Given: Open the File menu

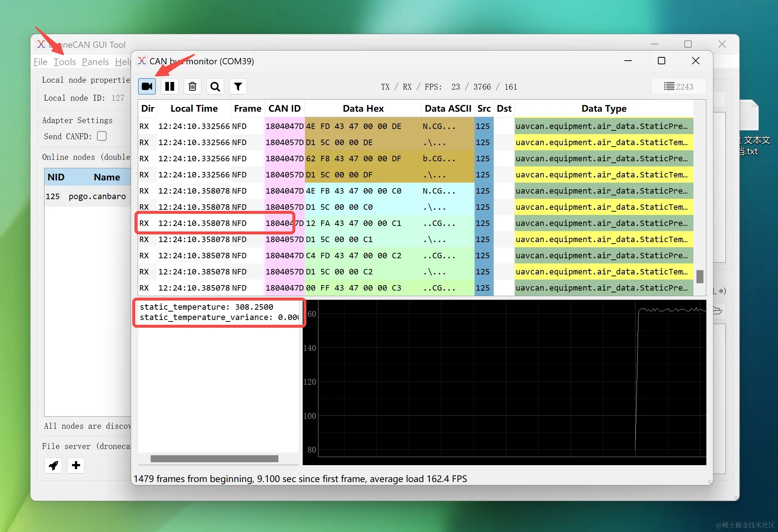Looking at the screenshot, I should tap(40, 62).
